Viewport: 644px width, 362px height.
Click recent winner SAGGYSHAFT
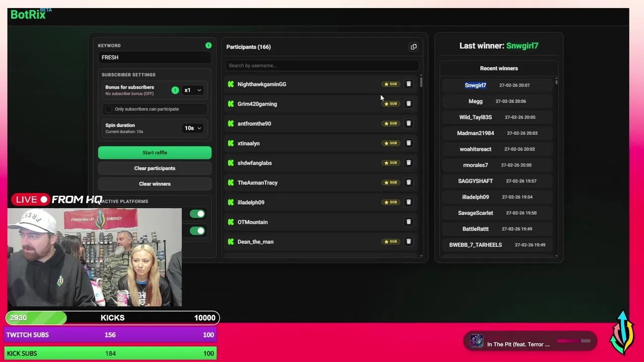point(475,181)
